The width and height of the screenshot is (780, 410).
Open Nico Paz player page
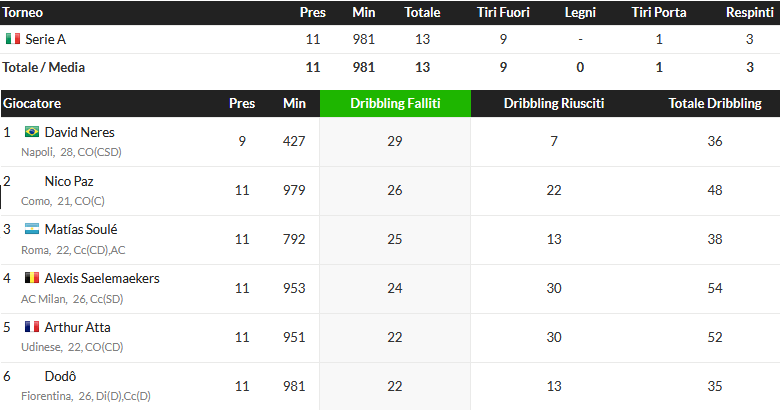(69, 181)
